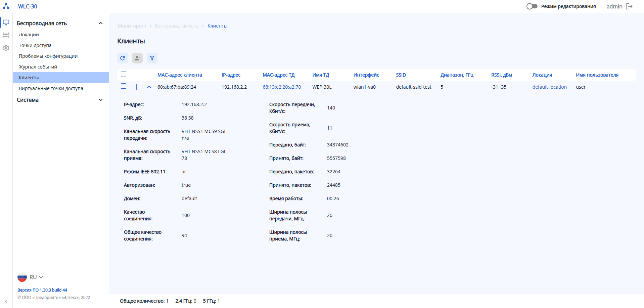Click the transmitted packets value 32264
This screenshot has width=644, height=308.
(333, 172)
